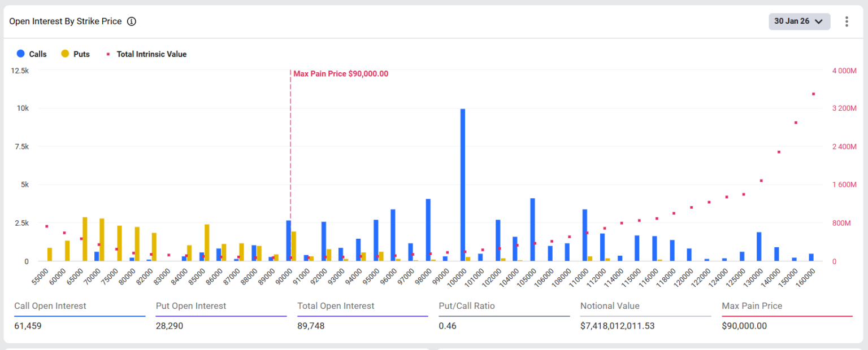
Task: Toggle the Puts series in legend
Action: click(81, 54)
